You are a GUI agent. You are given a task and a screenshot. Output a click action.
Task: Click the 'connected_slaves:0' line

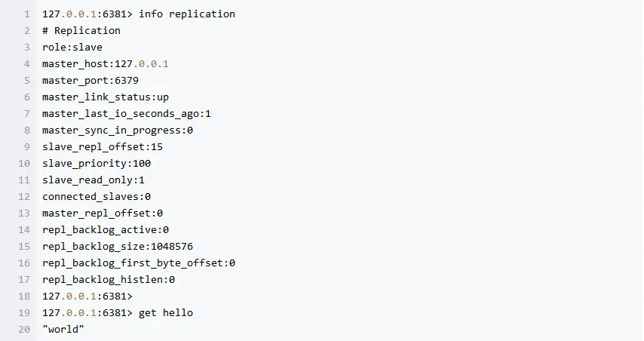(x=97, y=197)
